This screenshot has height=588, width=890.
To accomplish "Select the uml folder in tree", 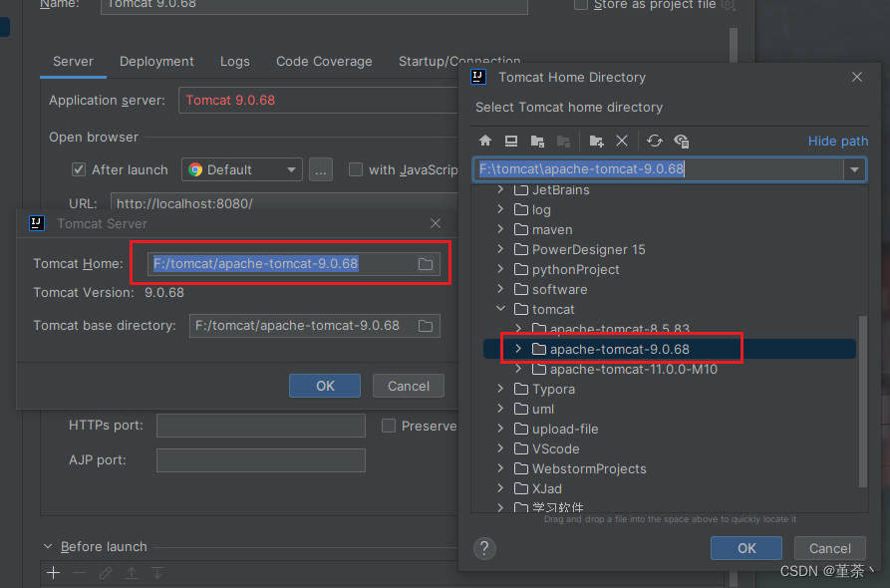I will click(543, 410).
